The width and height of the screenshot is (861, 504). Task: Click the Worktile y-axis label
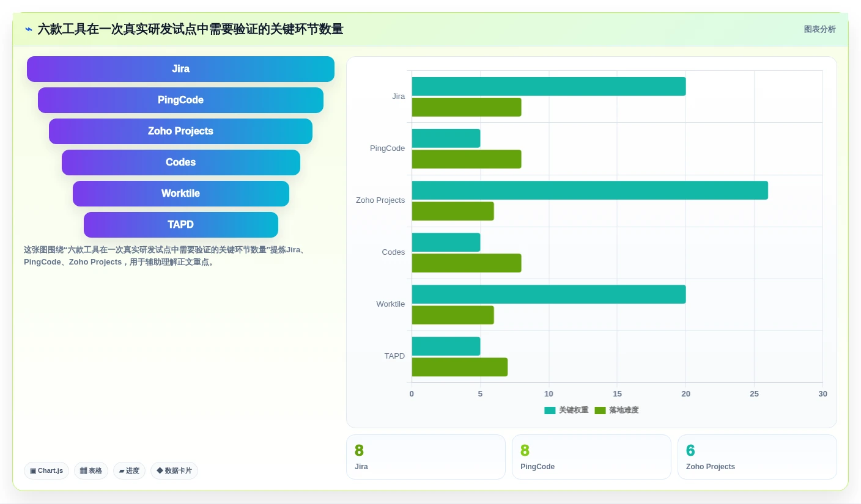[x=390, y=304]
